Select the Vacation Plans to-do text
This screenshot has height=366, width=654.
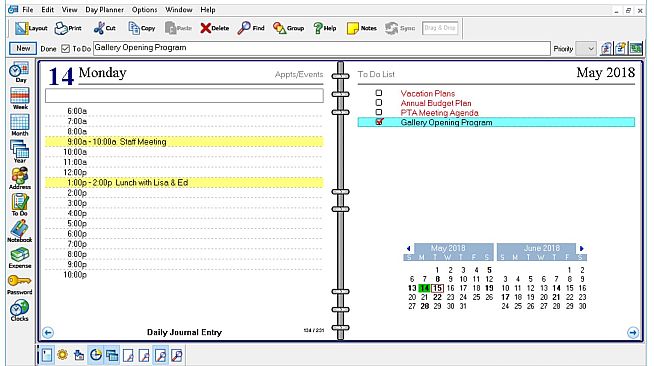(428, 93)
